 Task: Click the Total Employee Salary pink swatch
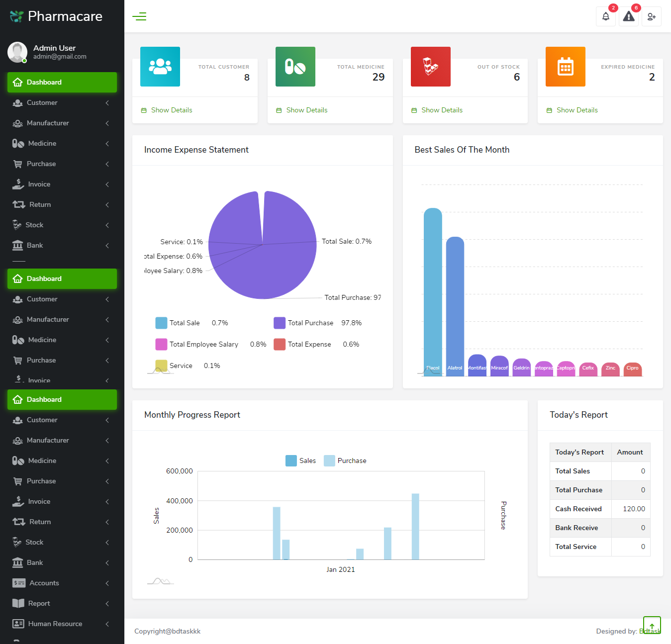click(x=161, y=344)
